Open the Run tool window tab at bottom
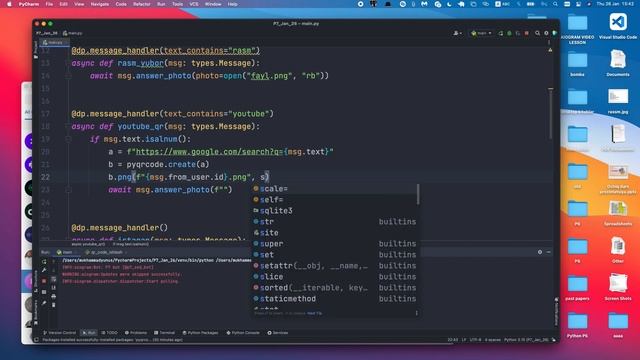This screenshot has width=640, height=360. [x=89, y=333]
